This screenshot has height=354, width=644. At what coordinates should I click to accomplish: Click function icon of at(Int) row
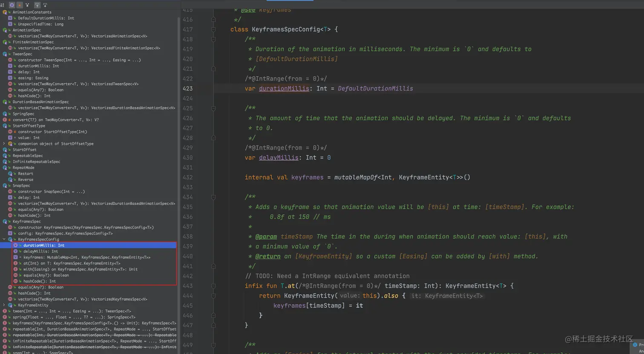pyautogui.click(x=16, y=263)
